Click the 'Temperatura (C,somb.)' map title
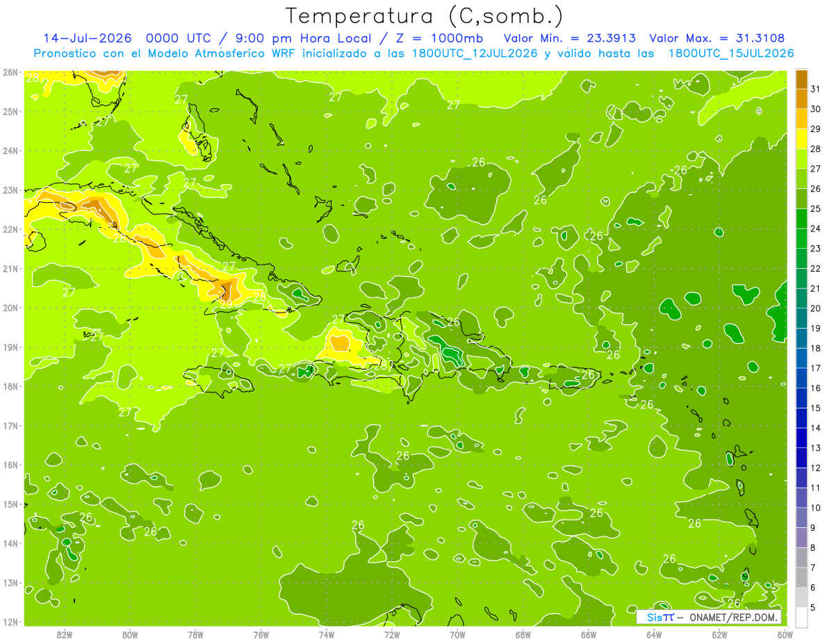This screenshot has height=644, width=834. (x=425, y=16)
